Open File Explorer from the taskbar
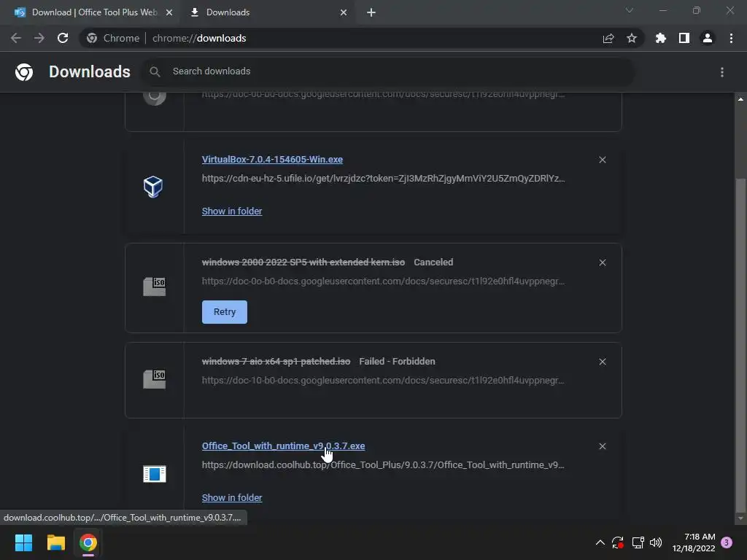 55,542
